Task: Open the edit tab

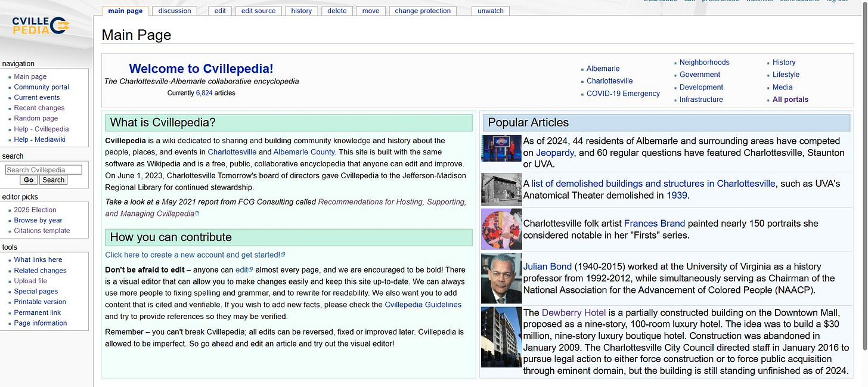Action: click(x=220, y=11)
